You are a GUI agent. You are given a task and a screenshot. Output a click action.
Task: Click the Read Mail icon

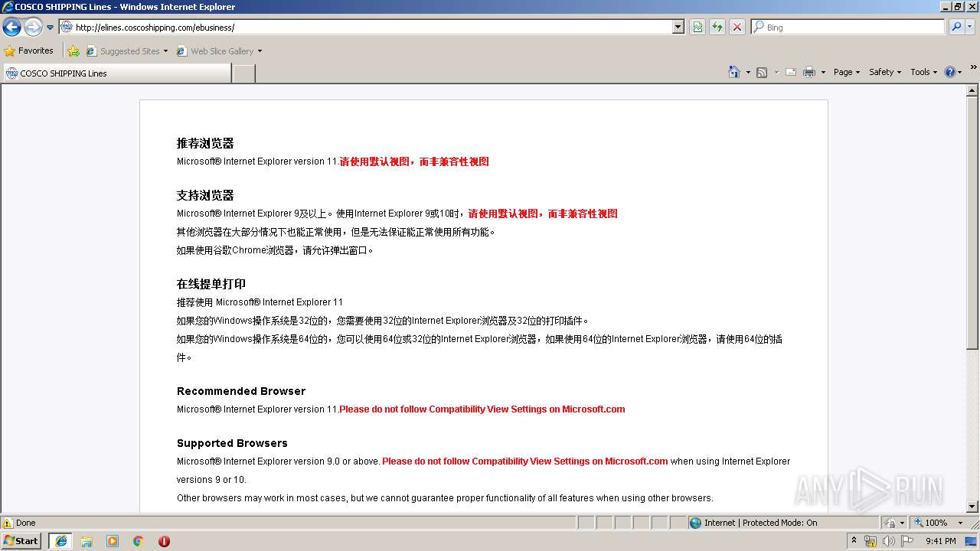[x=791, y=73]
